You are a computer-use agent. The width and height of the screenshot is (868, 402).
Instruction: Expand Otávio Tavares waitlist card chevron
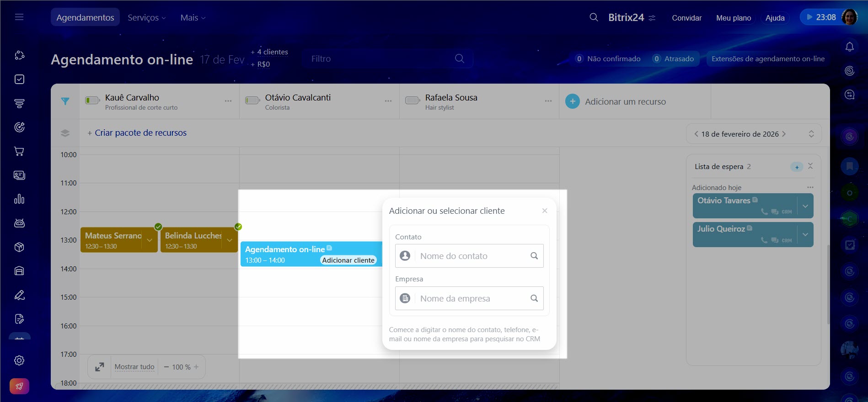click(805, 206)
